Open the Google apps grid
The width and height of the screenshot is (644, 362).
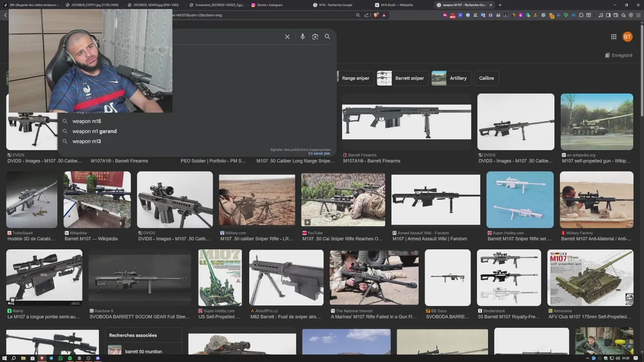pos(614,37)
